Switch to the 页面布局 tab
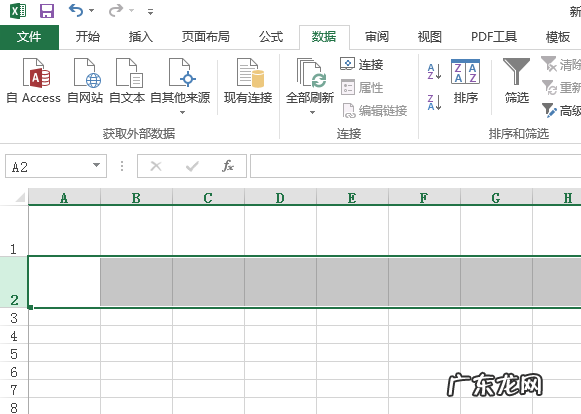581x414 pixels. click(x=206, y=37)
